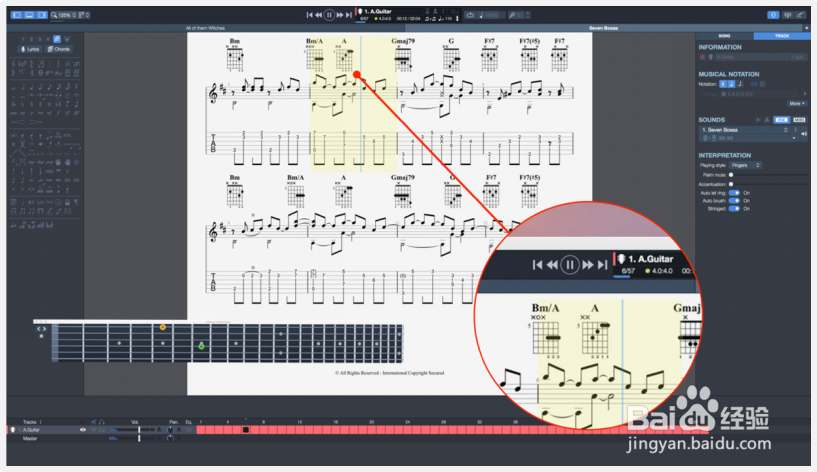Viewport: 817px width, 472px height.
Task: Toggle slash notation display
Action: (x=740, y=84)
